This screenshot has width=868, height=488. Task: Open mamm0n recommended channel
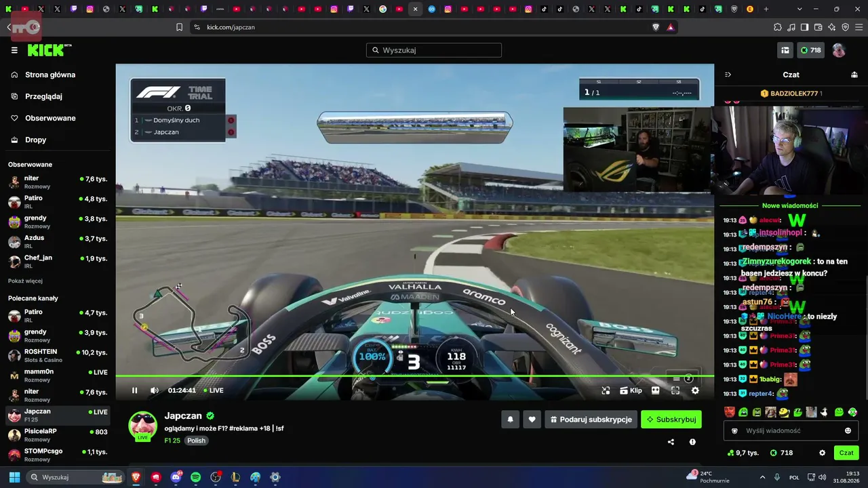tap(58, 375)
